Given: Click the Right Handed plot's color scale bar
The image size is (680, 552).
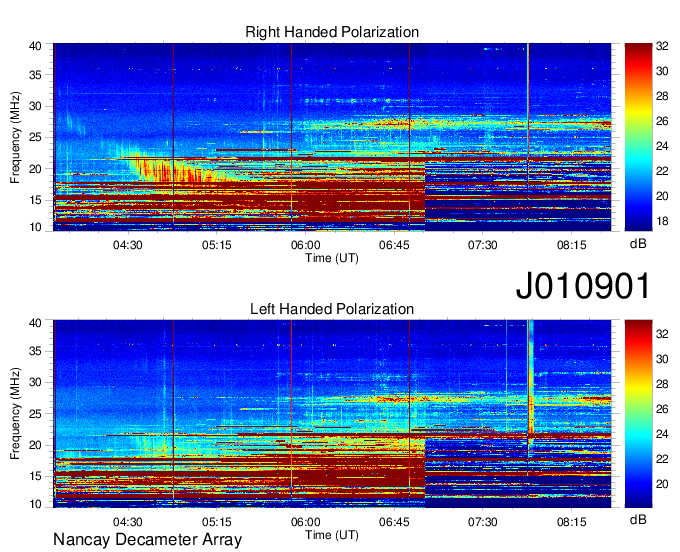Looking at the screenshot, I should [x=638, y=137].
